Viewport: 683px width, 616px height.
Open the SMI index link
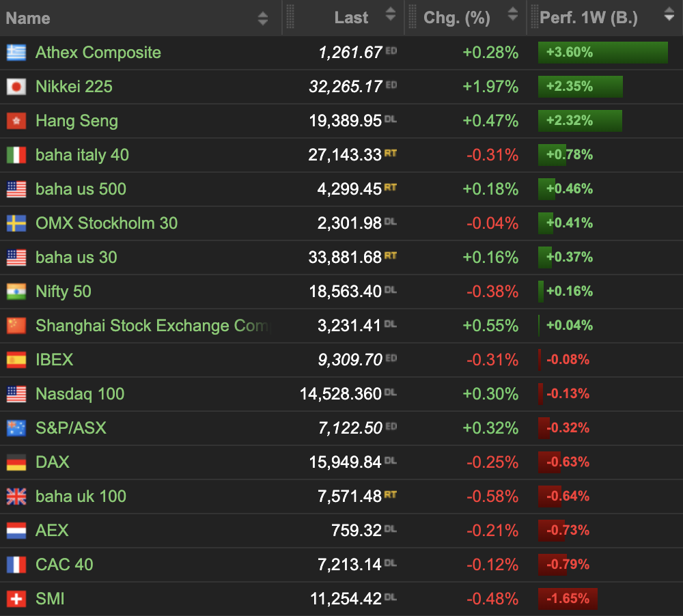(50, 599)
